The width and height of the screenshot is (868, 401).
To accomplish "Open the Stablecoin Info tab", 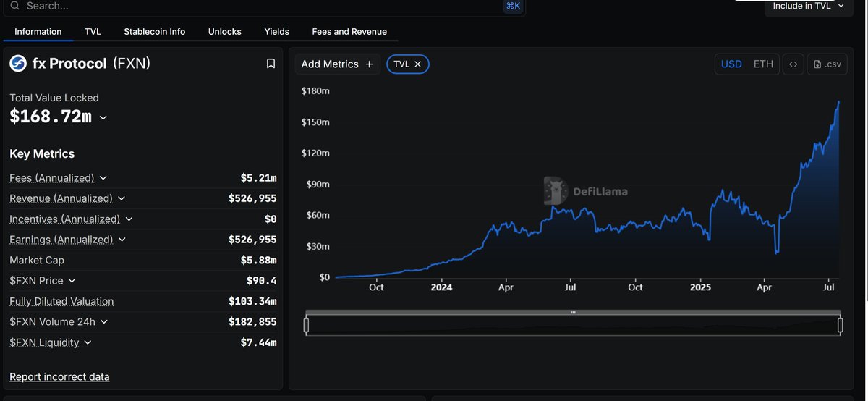I will tap(155, 32).
